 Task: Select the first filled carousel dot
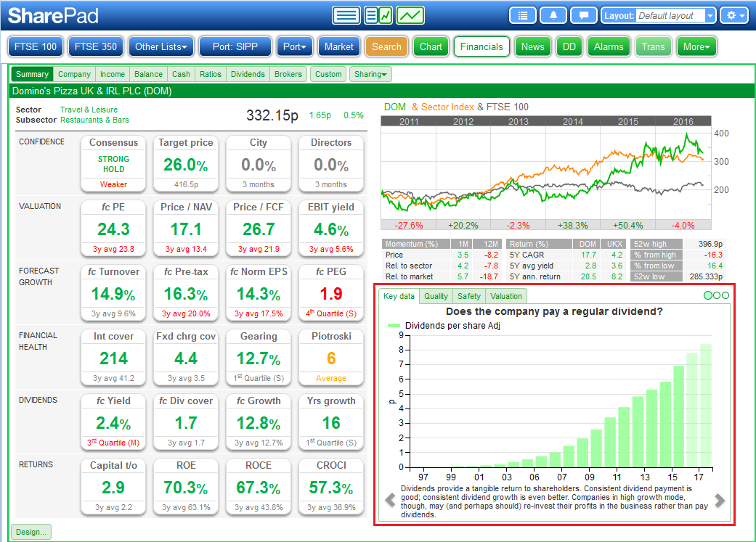708,295
